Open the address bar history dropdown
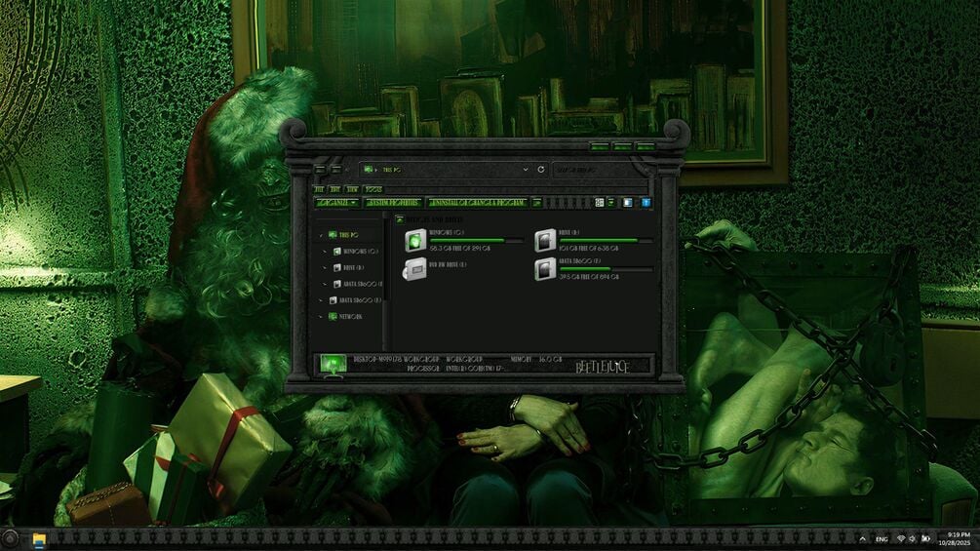This screenshot has width=980, height=551. (525, 170)
